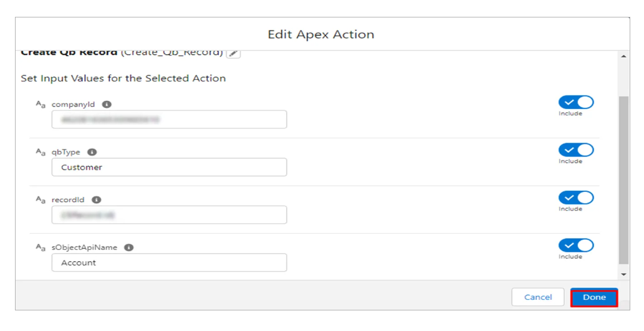The width and height of the screenshot is (644, 331).
Task: Click the text type icon beside sObjectApiName
Action: 41,247
